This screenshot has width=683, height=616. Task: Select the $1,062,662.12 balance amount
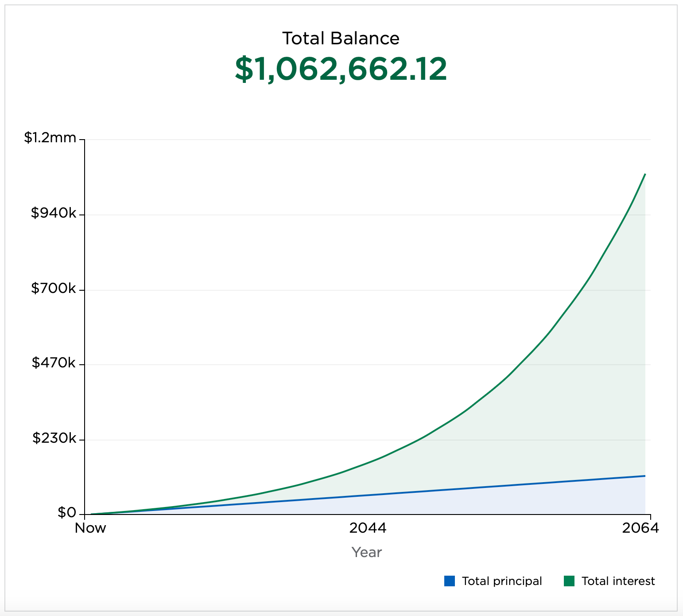pos(341,70)
